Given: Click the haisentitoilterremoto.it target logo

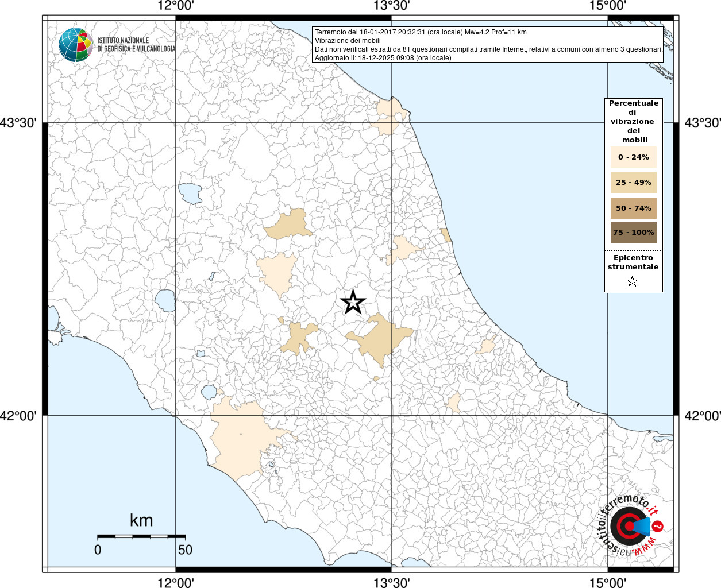Looking at the screenshot, I should [x=629, y=526].
